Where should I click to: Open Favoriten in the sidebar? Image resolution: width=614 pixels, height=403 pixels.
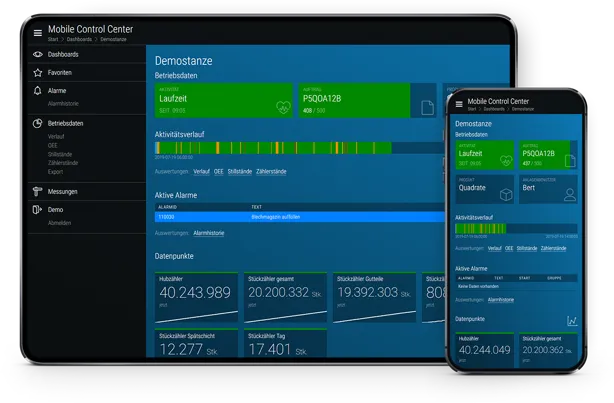click(x=60, y=72)
